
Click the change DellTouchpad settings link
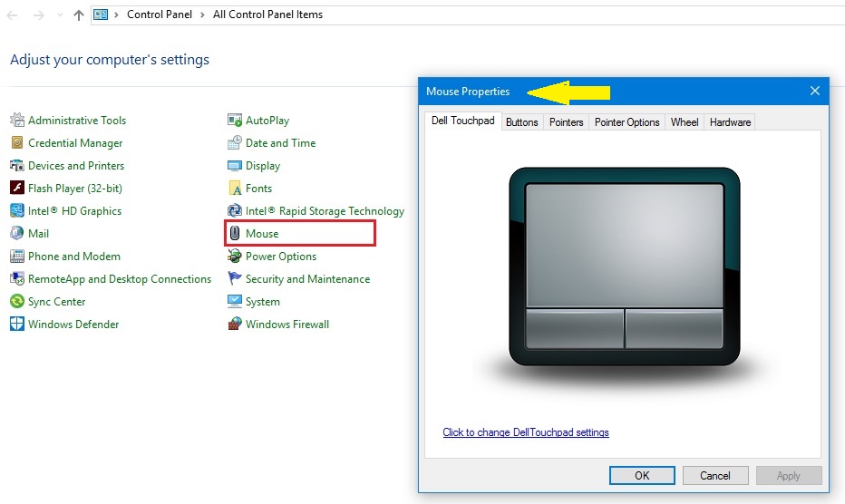(526, 432)
